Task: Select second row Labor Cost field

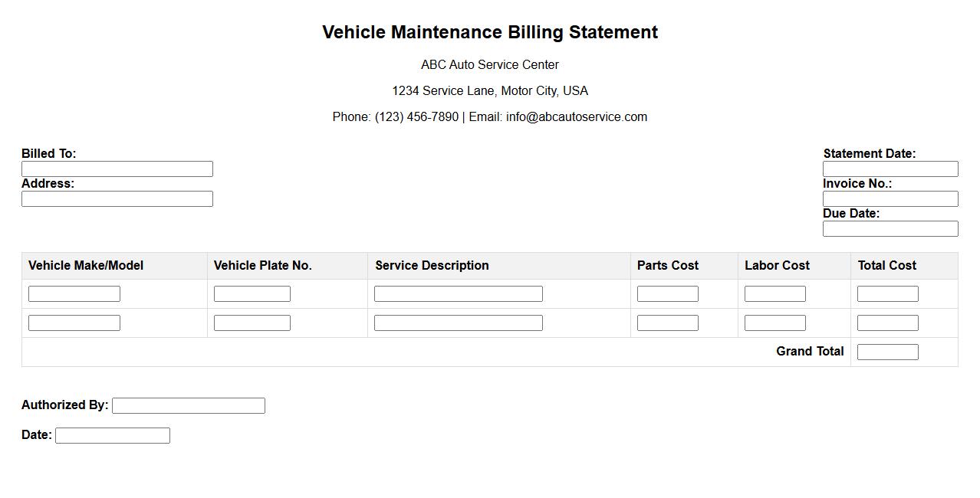Action: click(775, 323)
